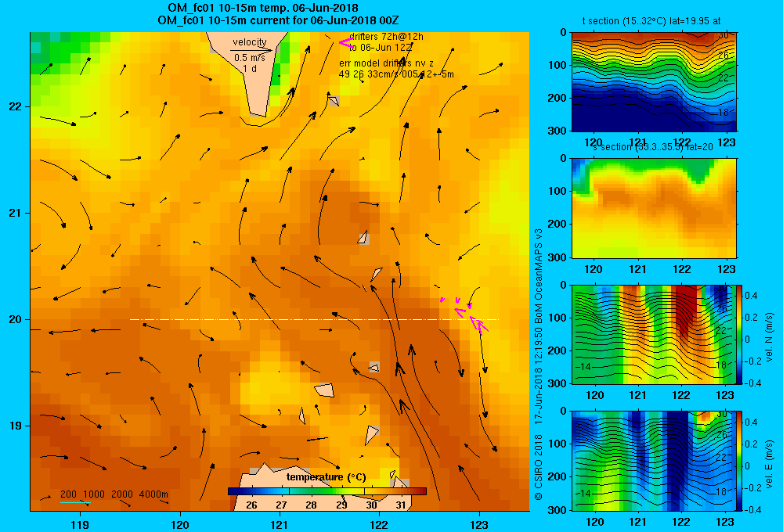Click the 'OM_fc01 10-15m current for 06-Jun-2018 00Z' subtitle
Image resolution: width=783 pixels, height=532 pixels.
click(x=278, y=20)
